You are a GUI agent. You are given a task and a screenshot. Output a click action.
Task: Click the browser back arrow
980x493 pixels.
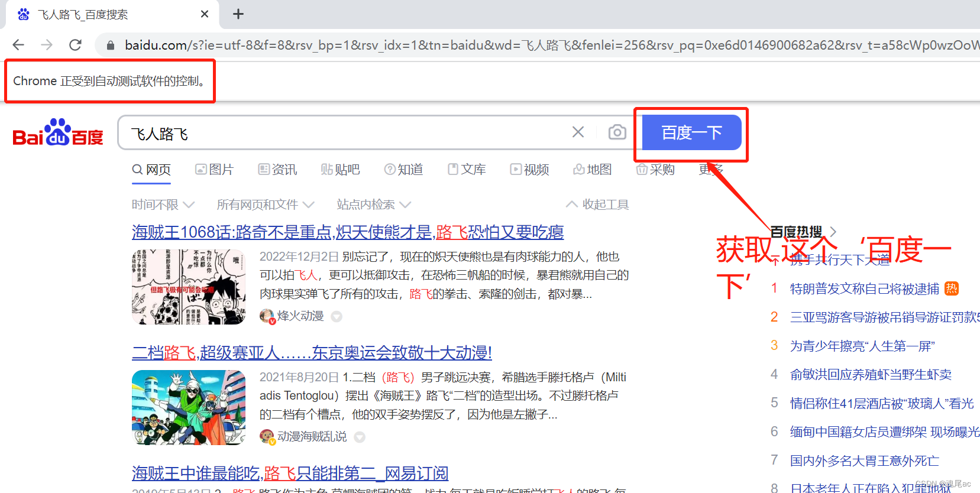[x=18, y=45]
